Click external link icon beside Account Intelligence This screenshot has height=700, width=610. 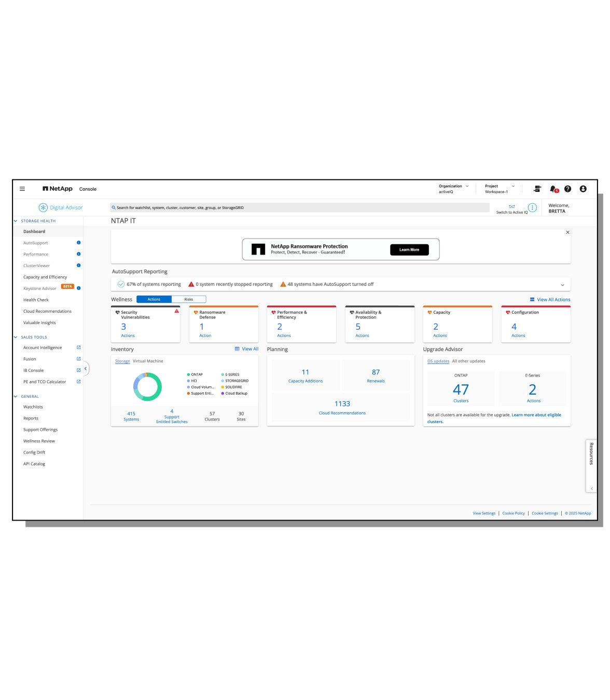click(x=79, y=347)
